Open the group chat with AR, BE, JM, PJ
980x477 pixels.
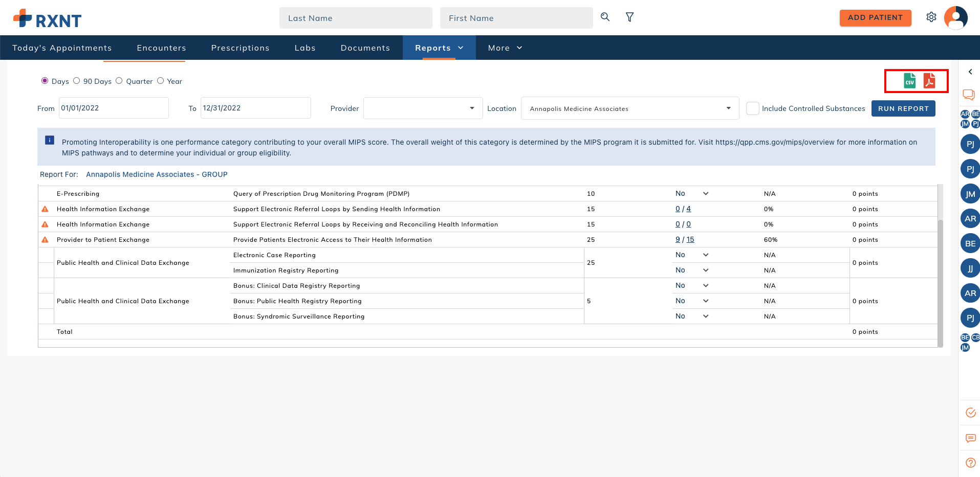(x=970, y=119)
